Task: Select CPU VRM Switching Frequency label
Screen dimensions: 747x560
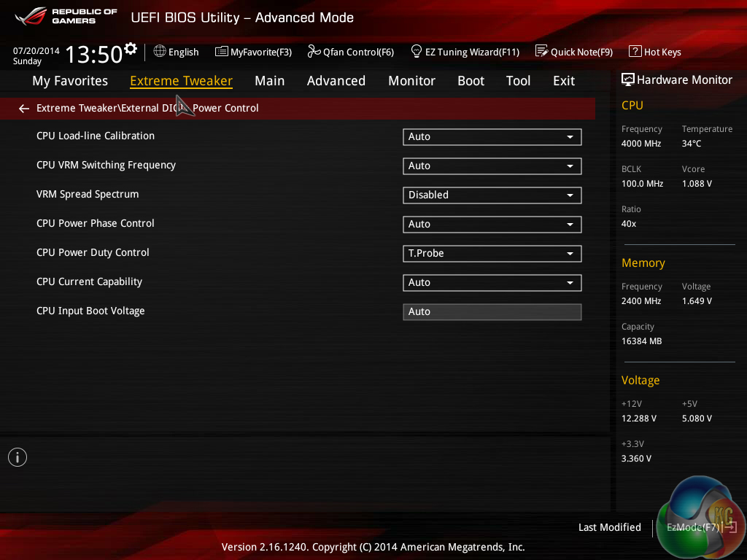Action: tap(107, 166)
